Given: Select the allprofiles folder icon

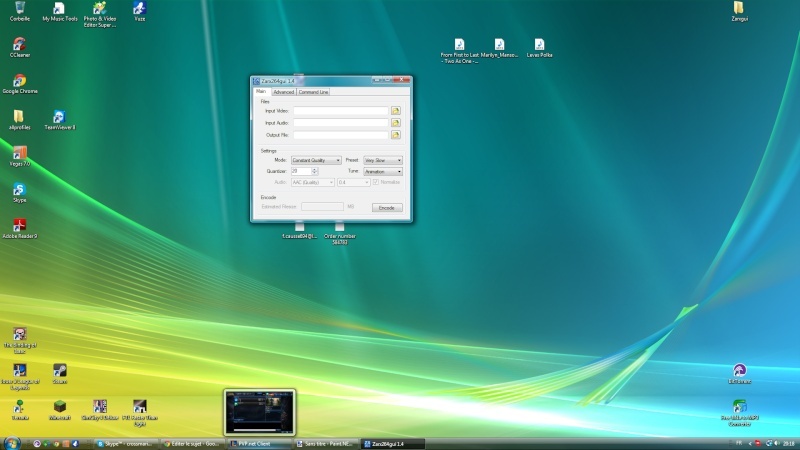Looking at the screenshot, I should pyautogui.click(x=20, y=120).
